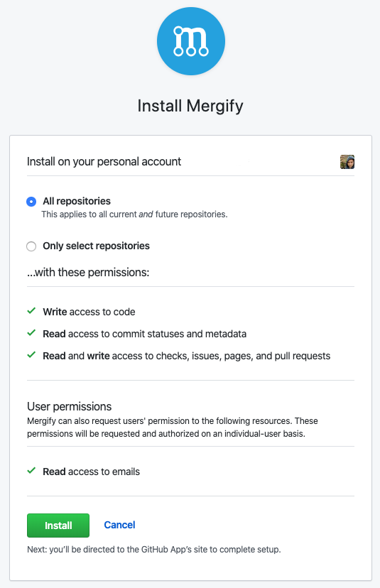Click checkmark beside checks, issues, pages permission

pos(31,355)
